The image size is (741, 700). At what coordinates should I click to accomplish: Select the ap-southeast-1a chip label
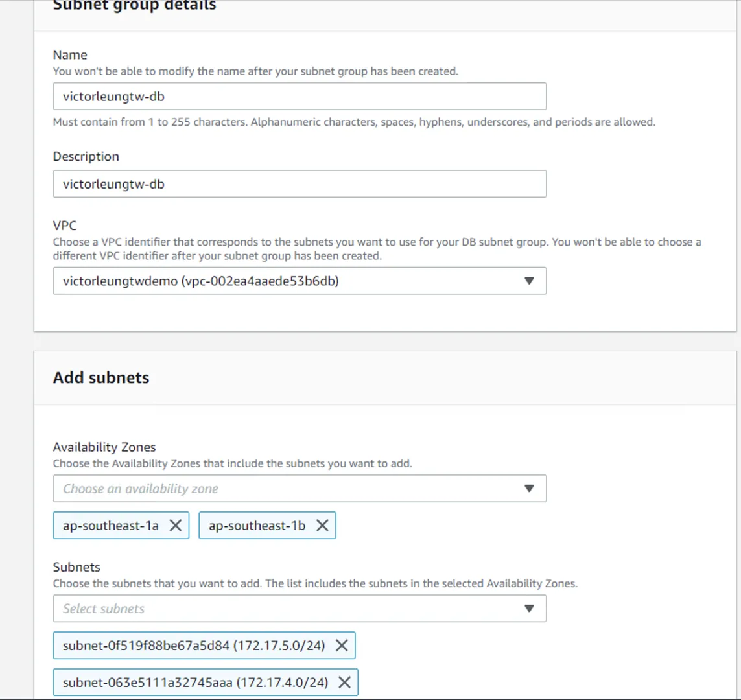[x=111, y=526]
